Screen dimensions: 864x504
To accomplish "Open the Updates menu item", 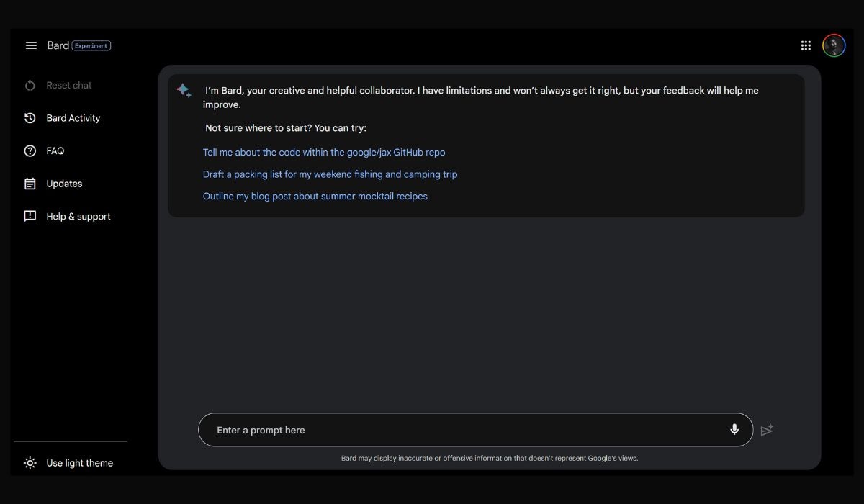I will pos(64,184).
